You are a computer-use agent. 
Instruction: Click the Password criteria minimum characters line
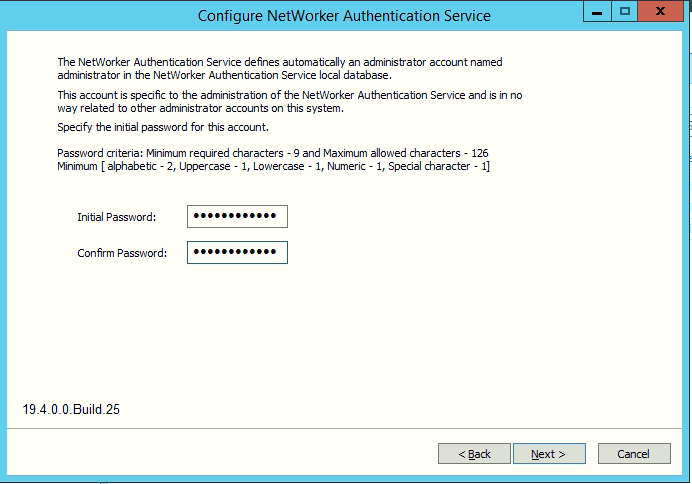tap(272, 153)
